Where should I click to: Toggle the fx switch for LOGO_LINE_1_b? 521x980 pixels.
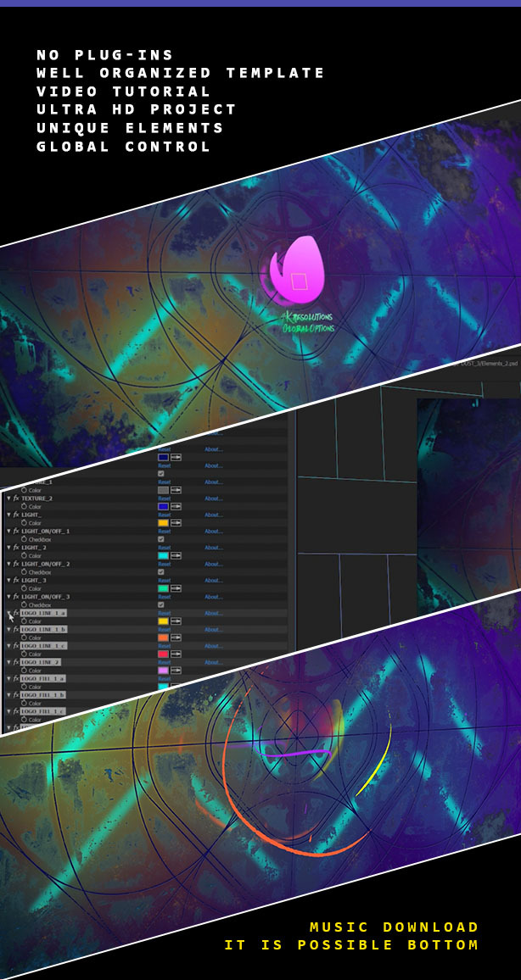(16, 629)
